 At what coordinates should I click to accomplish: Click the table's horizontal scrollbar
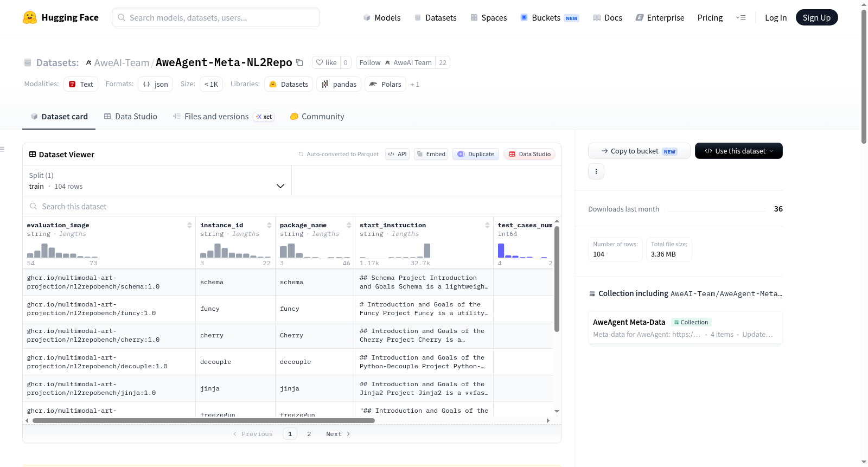point(203,420)
